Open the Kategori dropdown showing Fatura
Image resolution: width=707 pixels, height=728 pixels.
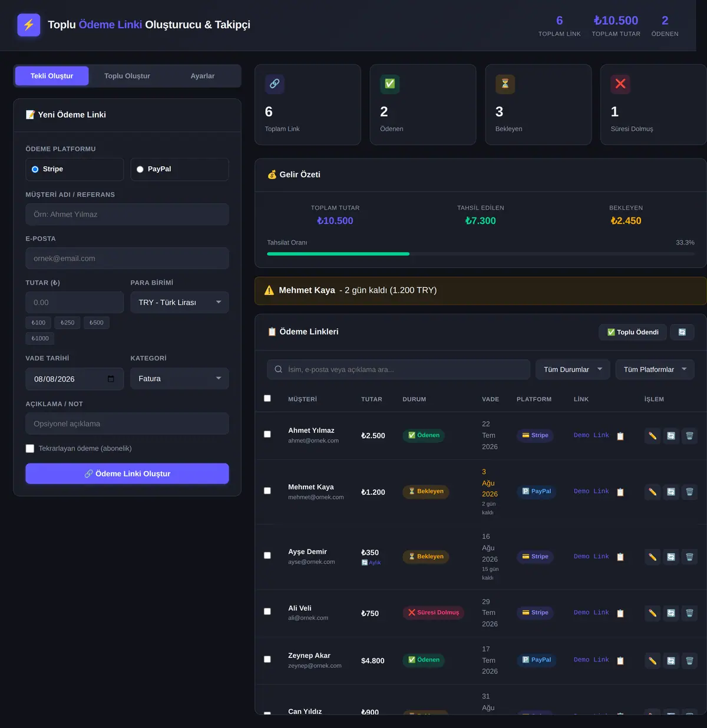click(180, 379)
